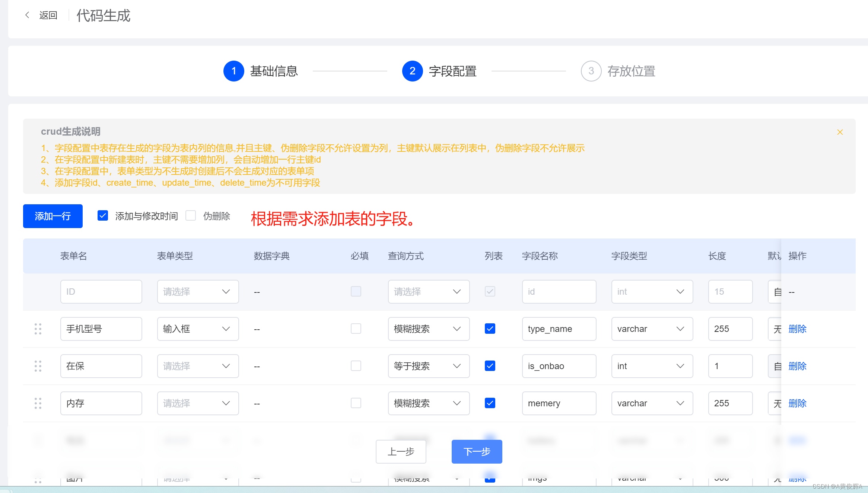The height and width of the screenshot is (493, 868).
Task: Open 查询方式 dropdown for 内存 row
Action: (429, 403)
